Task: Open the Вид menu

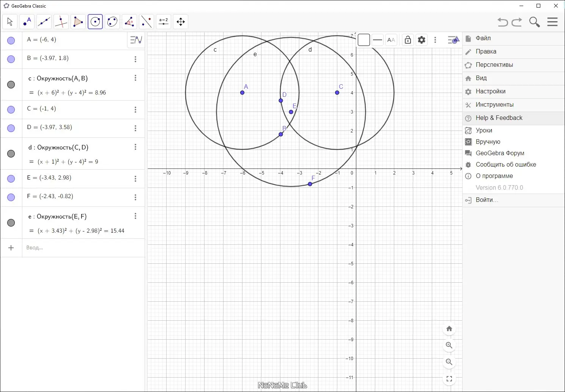Action: point(513,78)
